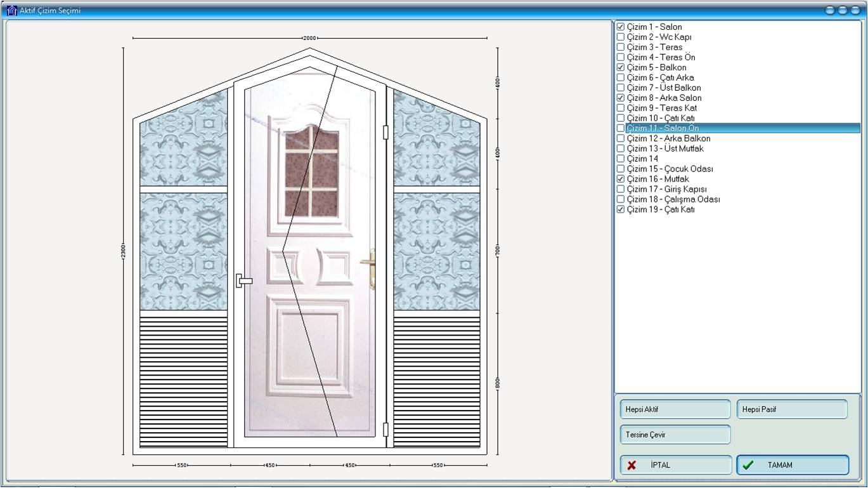Click the Tersine Çevir button

675,435
